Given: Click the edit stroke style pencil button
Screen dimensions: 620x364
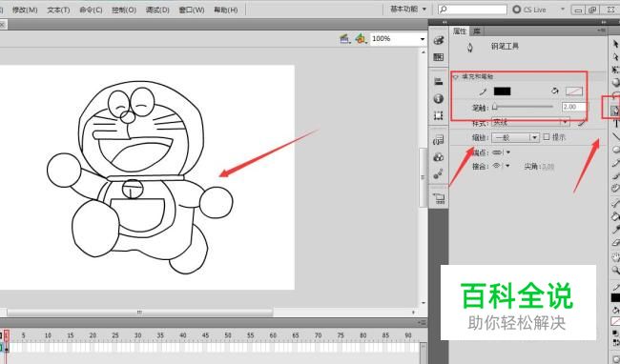Looking at the screenshot, I should (581, 123).
